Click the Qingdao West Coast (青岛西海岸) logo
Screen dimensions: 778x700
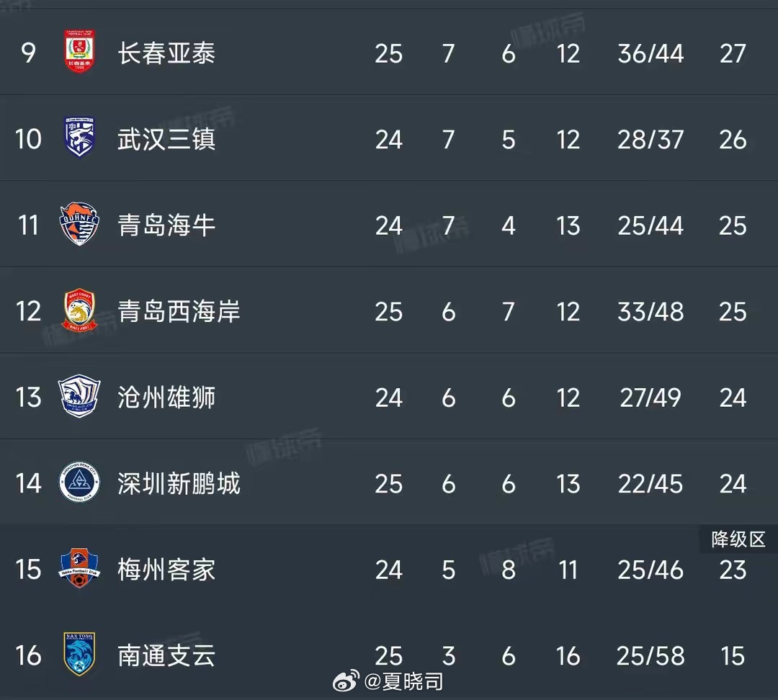tap(79, 310)
